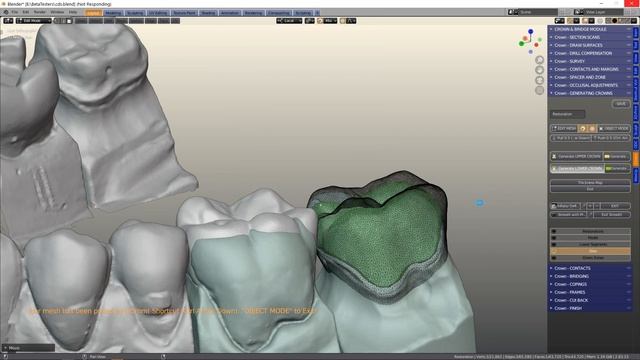Viewport: 640px width, 360px height.
Task: Click the zoom viewport gizmo button
Action: coord(540,60)
